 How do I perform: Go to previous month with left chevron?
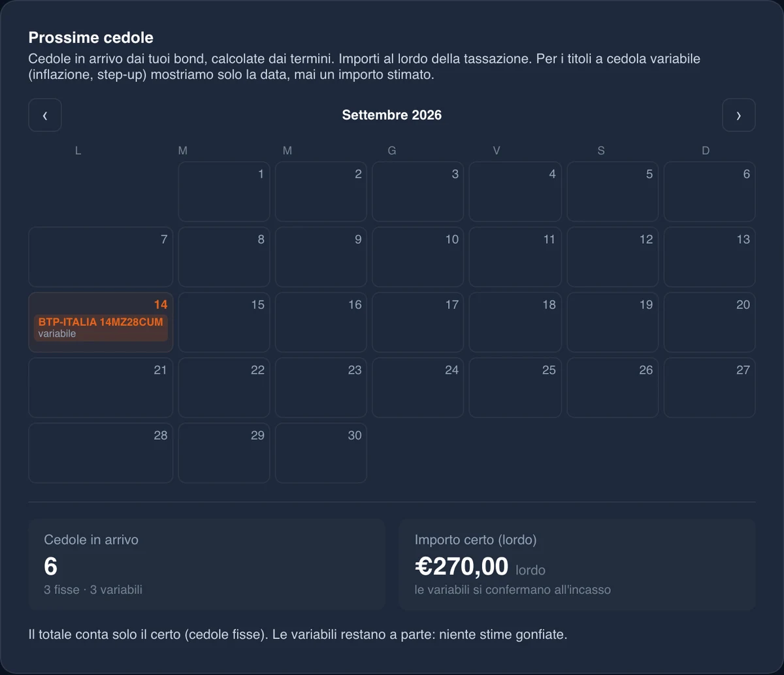45,115
